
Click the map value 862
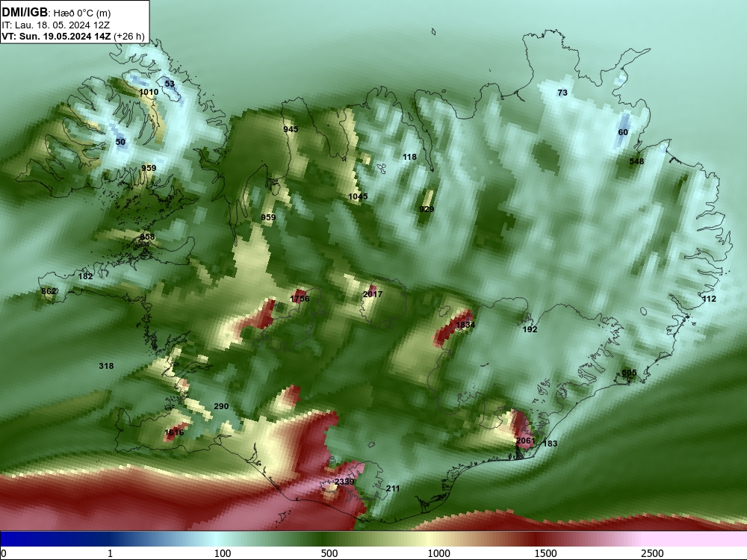pyautogui.click(x=49, y=291)
